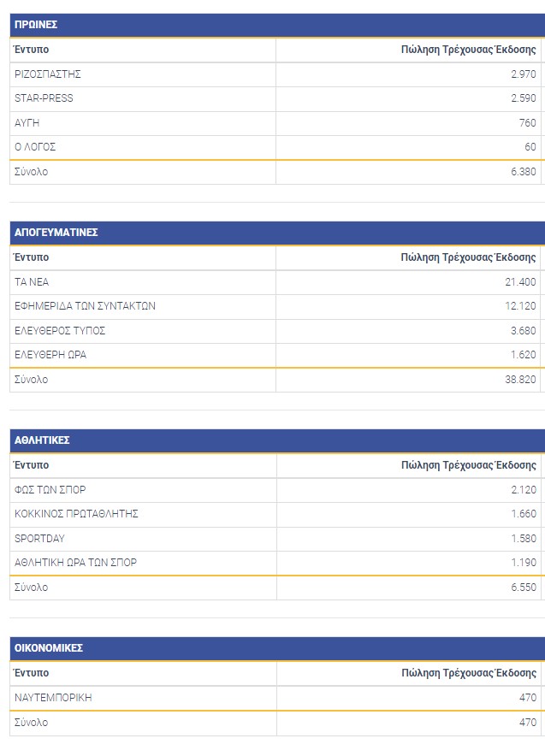Select the ΑΥΓΗ entry

(27, 123)
